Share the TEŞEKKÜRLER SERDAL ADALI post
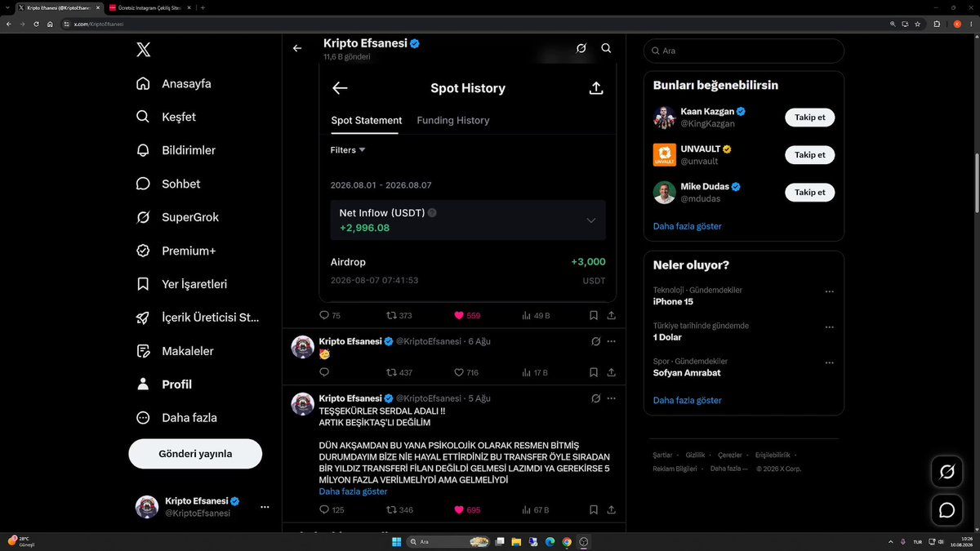980x551 pixels. [611, 510]
